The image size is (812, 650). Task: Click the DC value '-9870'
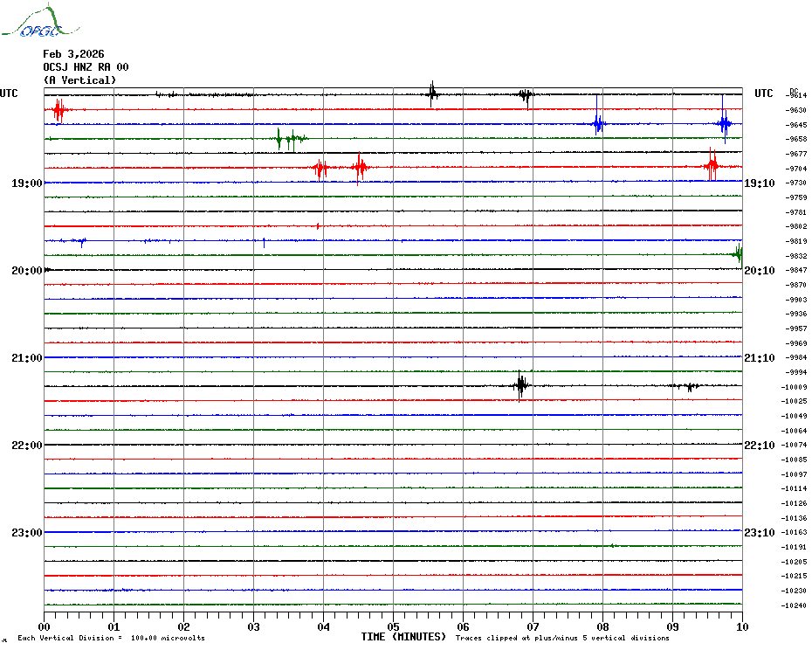click(796, 285)
